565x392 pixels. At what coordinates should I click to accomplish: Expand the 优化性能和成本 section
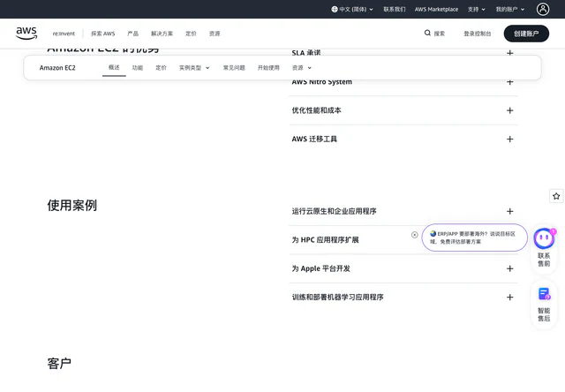point(403,110)
